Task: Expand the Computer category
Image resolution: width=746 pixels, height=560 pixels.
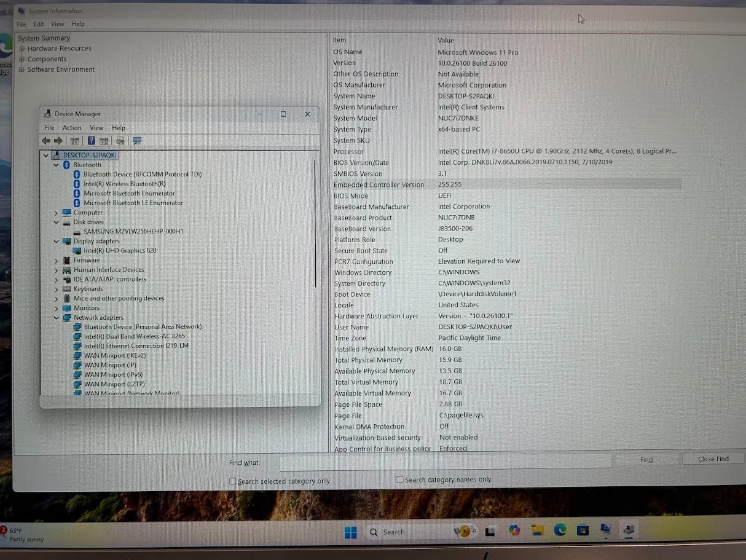Action: coord(56,213)
